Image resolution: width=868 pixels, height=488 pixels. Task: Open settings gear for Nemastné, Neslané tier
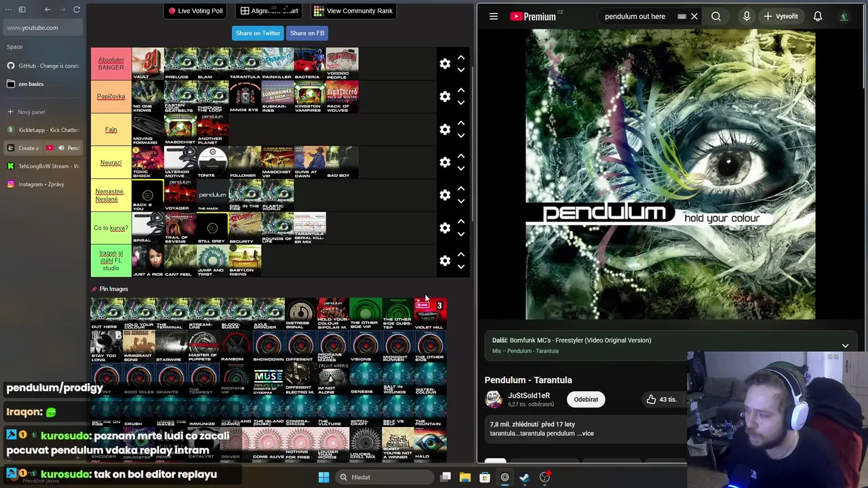(x=445, y=195)
